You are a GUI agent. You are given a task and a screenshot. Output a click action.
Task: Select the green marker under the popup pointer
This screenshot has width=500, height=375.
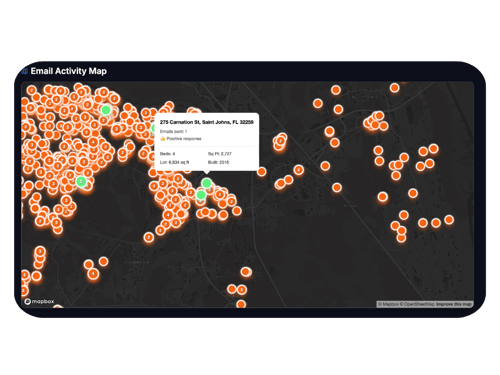[207, 183]
